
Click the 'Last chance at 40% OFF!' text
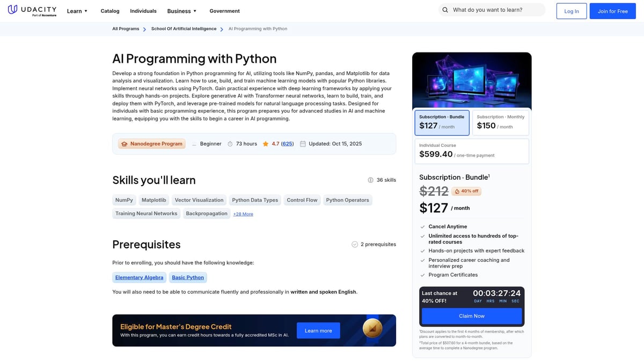[x=440, y=297]
